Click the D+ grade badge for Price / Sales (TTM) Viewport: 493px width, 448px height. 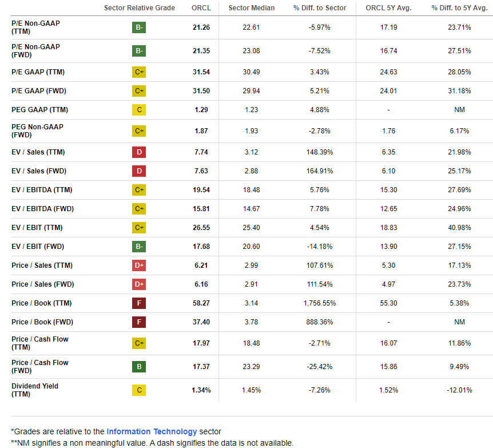(139, 265)
